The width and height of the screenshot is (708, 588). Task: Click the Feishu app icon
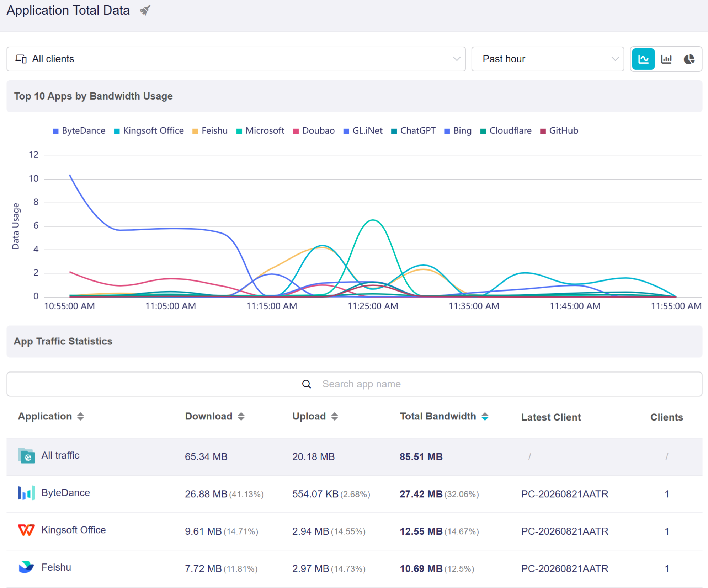tap(26, 567)
